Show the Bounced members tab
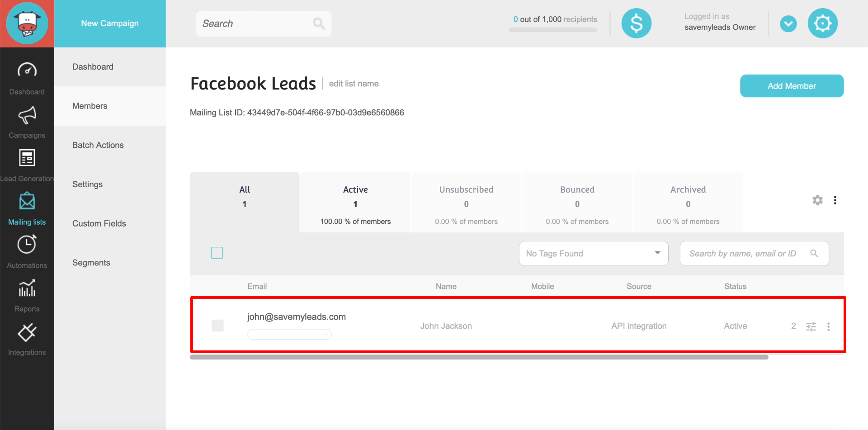The width and height of the screenshot is (868, 430). (x=577, y=202)
